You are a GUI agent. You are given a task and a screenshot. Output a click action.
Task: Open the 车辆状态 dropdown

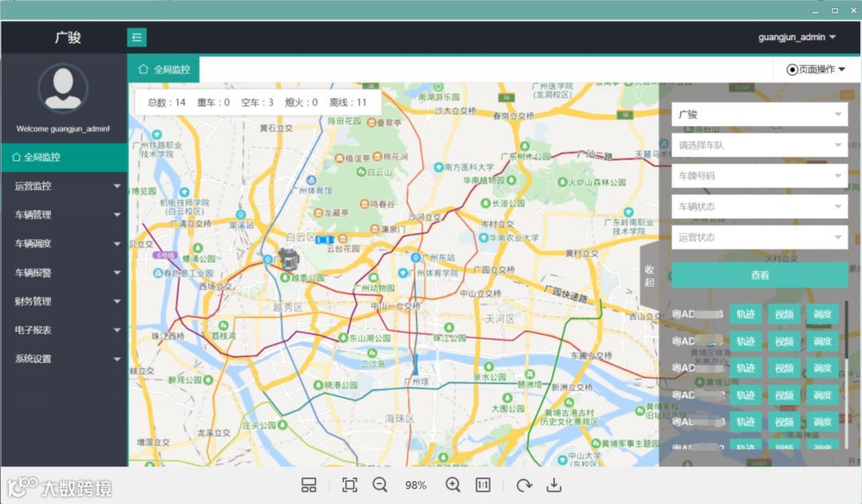(759, 207)
